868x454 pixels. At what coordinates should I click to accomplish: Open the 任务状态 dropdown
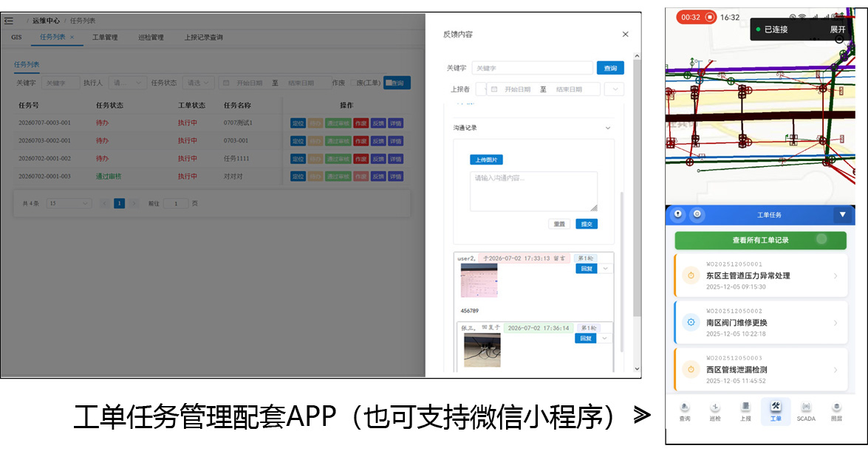point(198,83)
